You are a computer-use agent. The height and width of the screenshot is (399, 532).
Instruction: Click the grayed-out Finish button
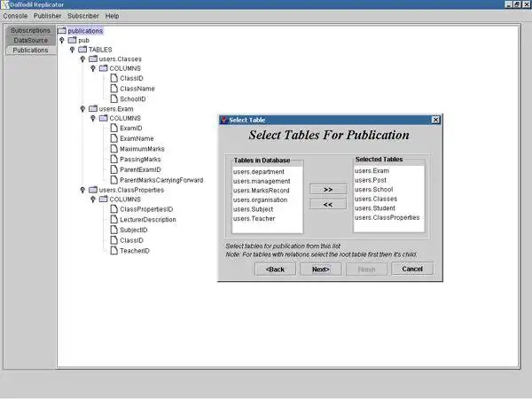click(x=366, y=269)
